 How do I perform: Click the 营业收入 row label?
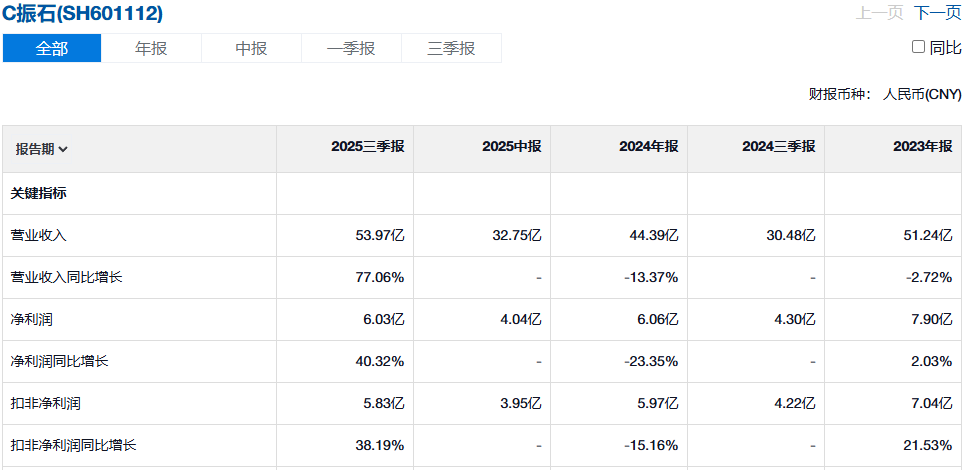coord(38,235)
